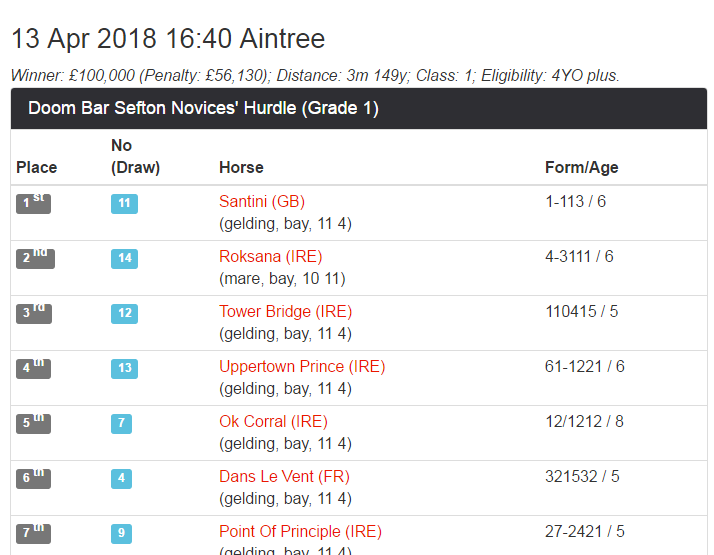Open Dans Le Vent (FR) link
This screenshot has width=714, height=555.
click(284, 477)
